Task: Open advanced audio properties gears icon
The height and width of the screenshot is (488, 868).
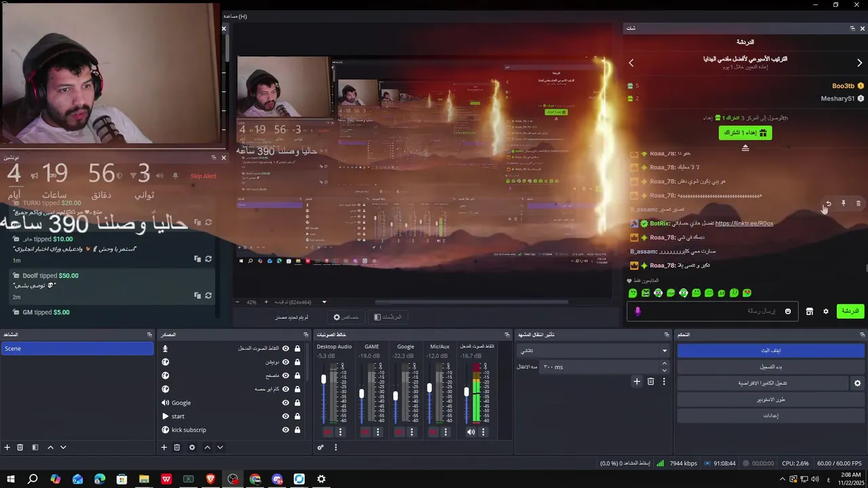Action: [321, 447]
